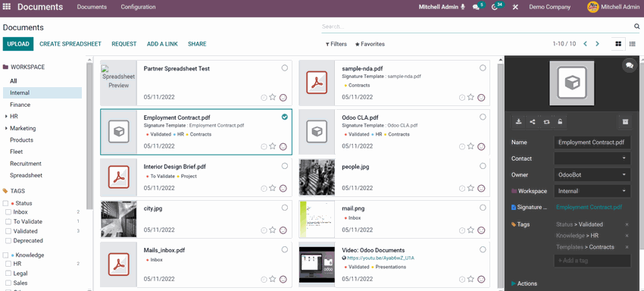The image size is (644, 291).
Task: Open the activities clock icon in navbar
Action: pyautogui.click(x=495, y=7)
